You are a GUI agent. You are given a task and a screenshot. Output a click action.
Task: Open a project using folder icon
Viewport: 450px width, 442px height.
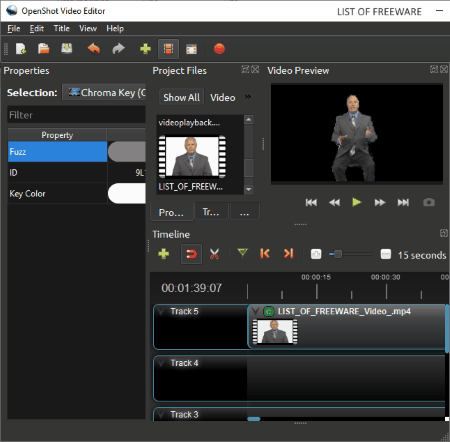coord(44,49)
